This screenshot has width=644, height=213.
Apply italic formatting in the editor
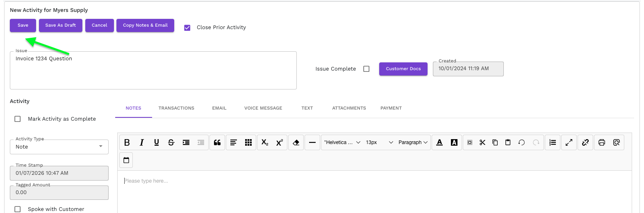[x=142, y=142]
